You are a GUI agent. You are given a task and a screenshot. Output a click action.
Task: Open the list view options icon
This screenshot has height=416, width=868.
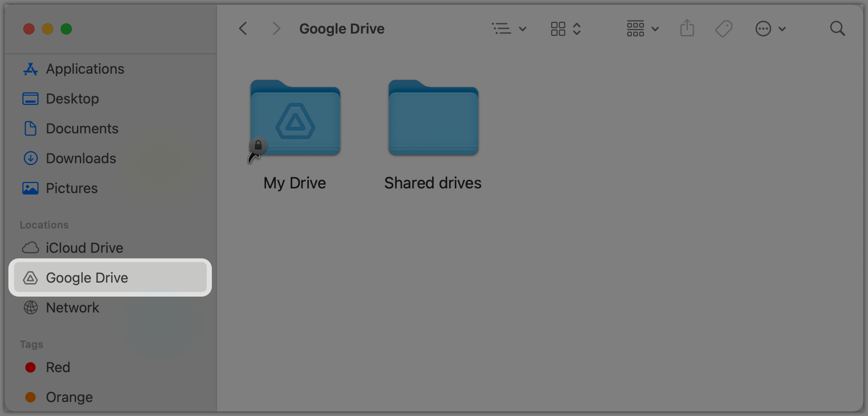point(502,29)
